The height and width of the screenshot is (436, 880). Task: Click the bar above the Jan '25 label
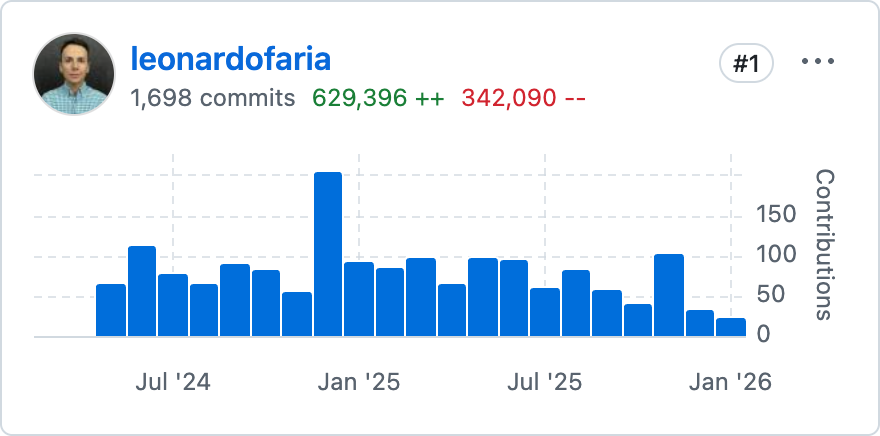tap(359, 299)
